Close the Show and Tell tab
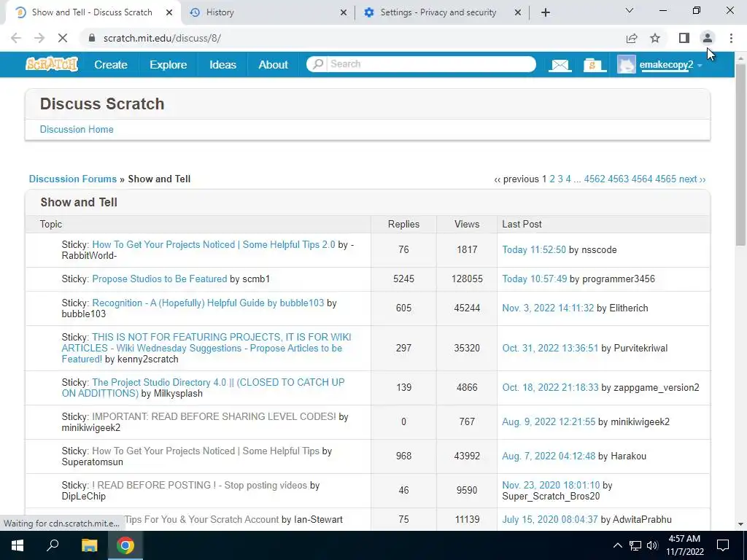Screen dimensions: 747x560 click(x=169, y=12)
